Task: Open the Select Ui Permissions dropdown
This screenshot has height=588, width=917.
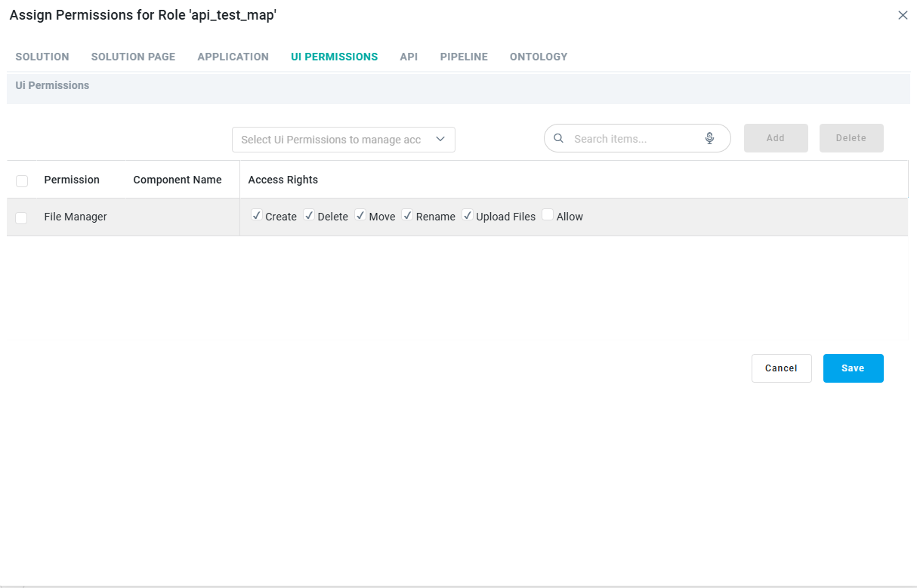Action: click(344, 140)
